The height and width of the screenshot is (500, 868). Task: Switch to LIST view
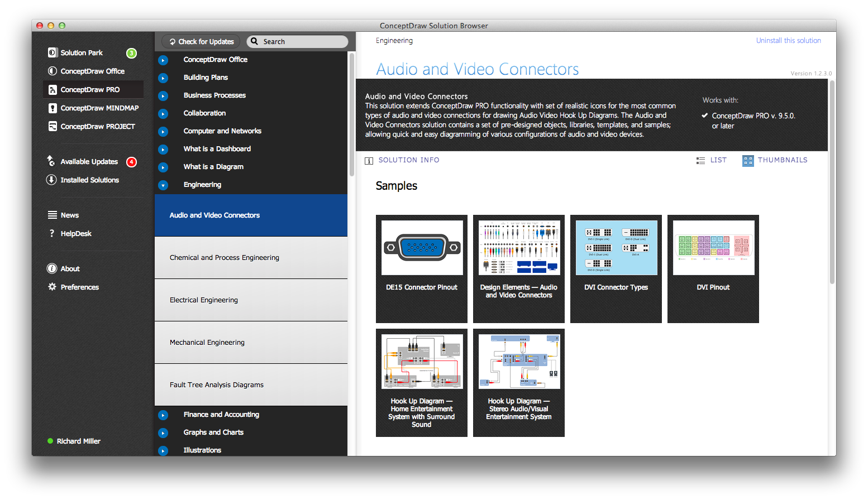[x=718, y=160]
